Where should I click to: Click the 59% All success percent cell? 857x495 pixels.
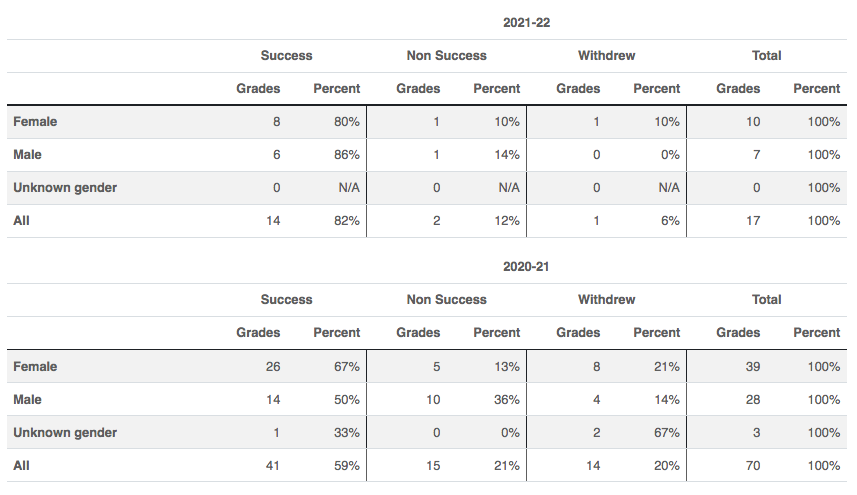[347, 466]
